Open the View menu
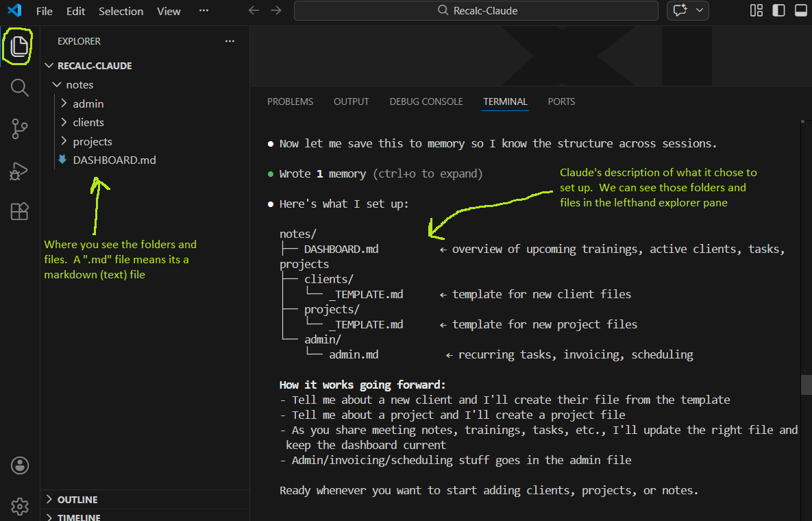This screenshot has height=521, width=812. click(169, 11)
